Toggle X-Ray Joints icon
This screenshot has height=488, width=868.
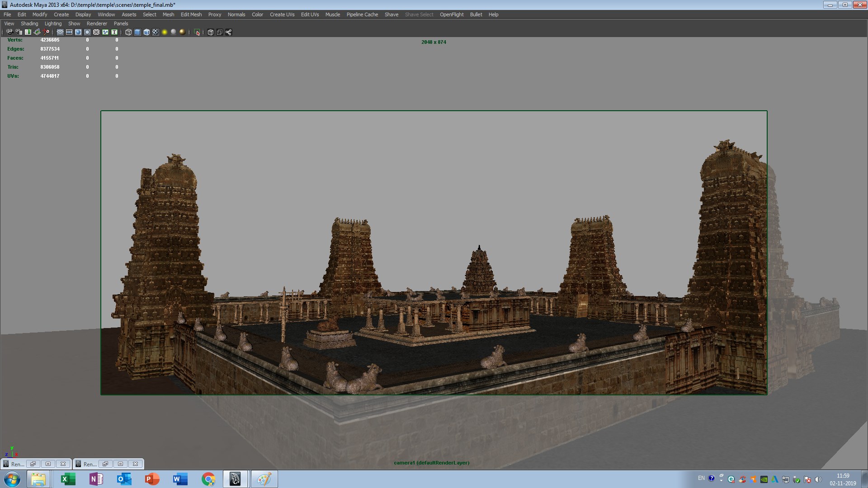click(228, 32)
